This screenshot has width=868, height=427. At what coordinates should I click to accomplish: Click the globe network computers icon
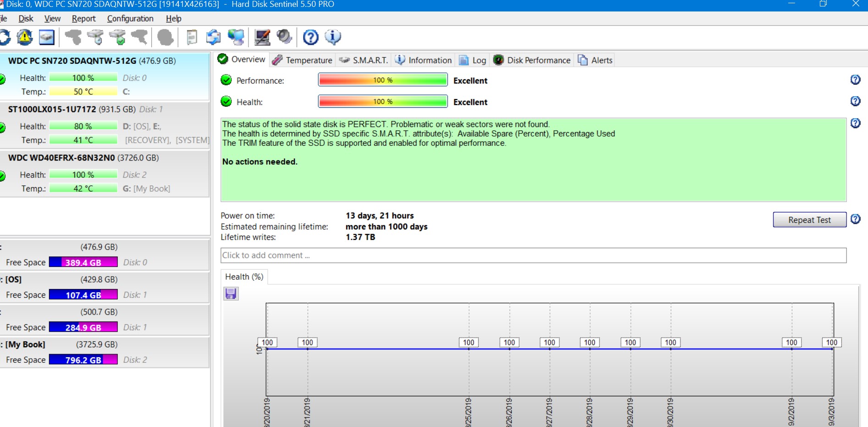(x=236, y=37)
